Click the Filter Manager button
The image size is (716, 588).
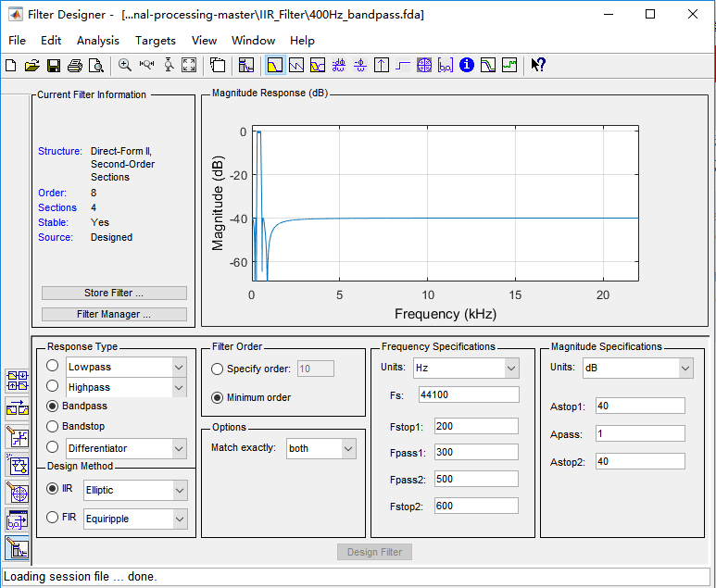pos(114,315)
